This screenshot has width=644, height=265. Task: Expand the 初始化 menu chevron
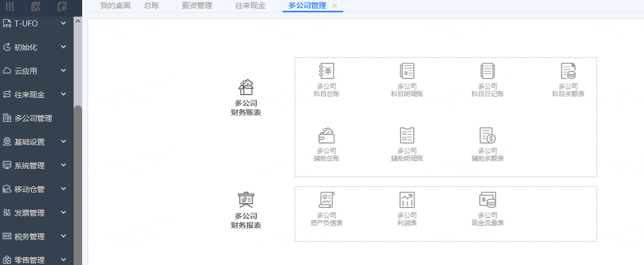click(x=63, y=47)
